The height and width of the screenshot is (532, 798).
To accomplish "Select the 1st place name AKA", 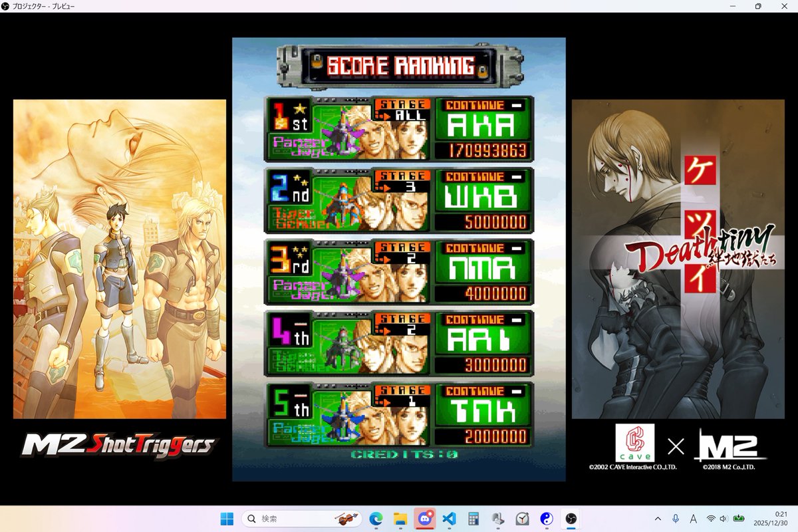I will pos(481,126).
